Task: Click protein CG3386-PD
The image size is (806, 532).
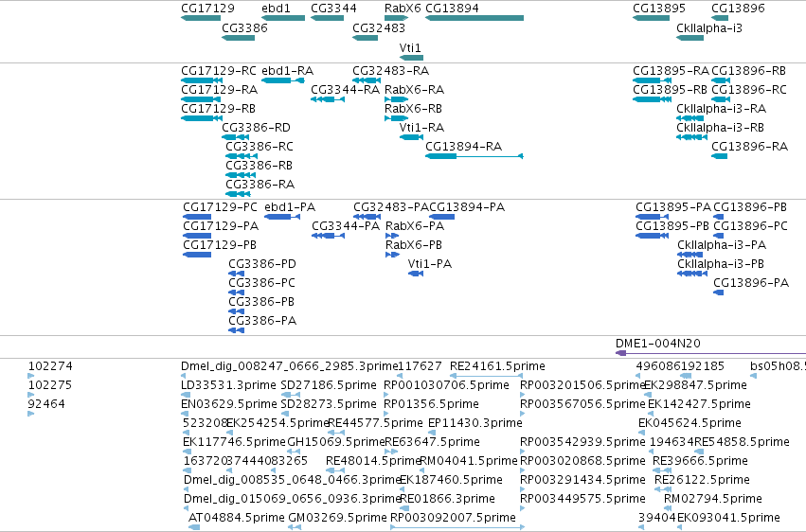Action: click(x=237, y=274)
